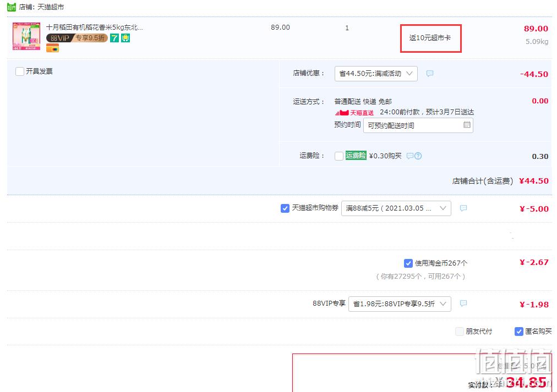Click the ¥-2.67 淘金币 deduction amount
This screenshot has width=557, height=392.
534,262
